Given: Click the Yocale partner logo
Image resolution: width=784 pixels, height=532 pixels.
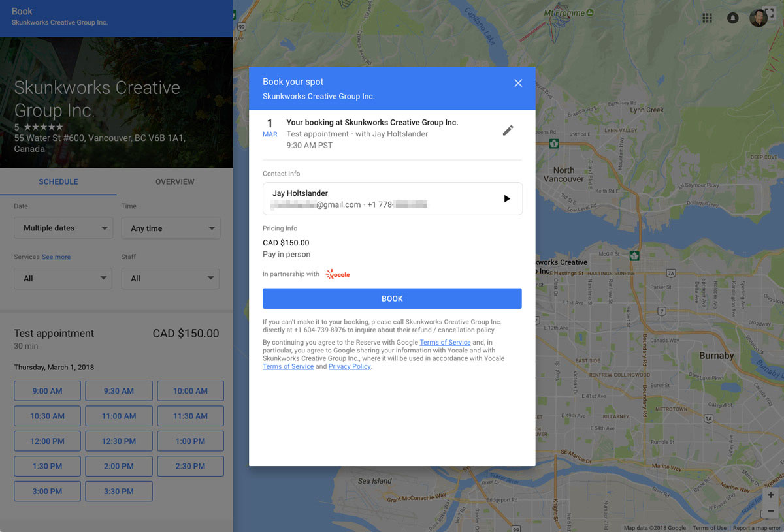Looking at the screenshot, I should click(338, 274).
